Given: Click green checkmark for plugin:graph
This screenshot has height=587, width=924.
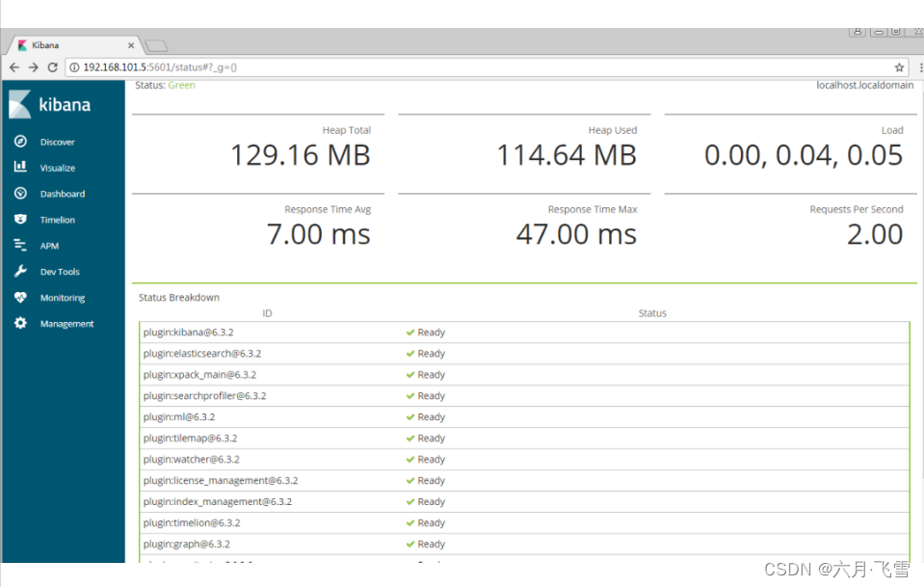Looking at the screenshot, I should pyautogui.click(x=410, y=544).
